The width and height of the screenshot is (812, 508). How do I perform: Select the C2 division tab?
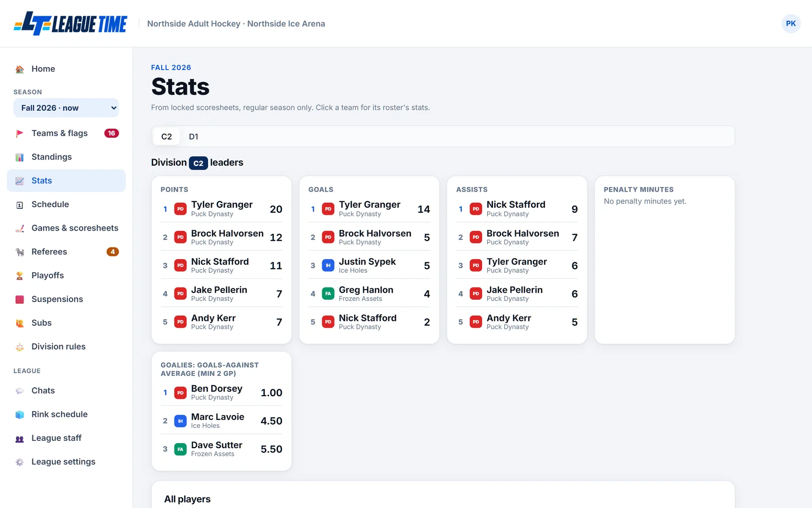point(166,137)
